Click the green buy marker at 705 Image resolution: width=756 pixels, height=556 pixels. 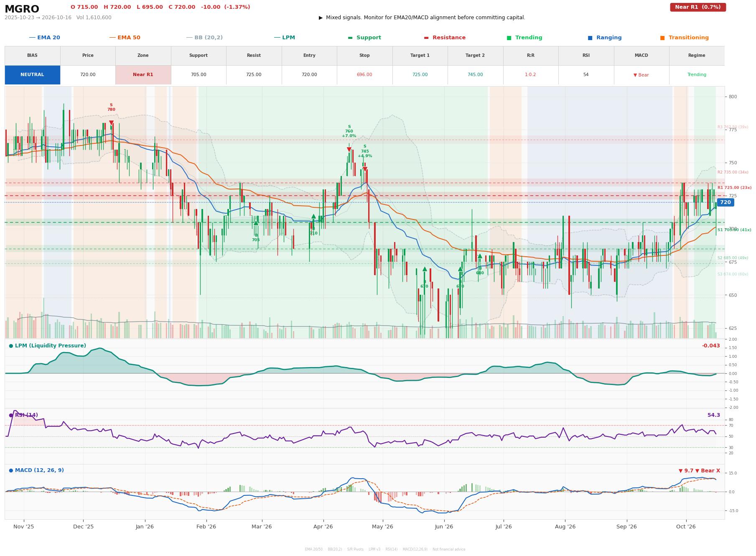[x=256, y=223]
